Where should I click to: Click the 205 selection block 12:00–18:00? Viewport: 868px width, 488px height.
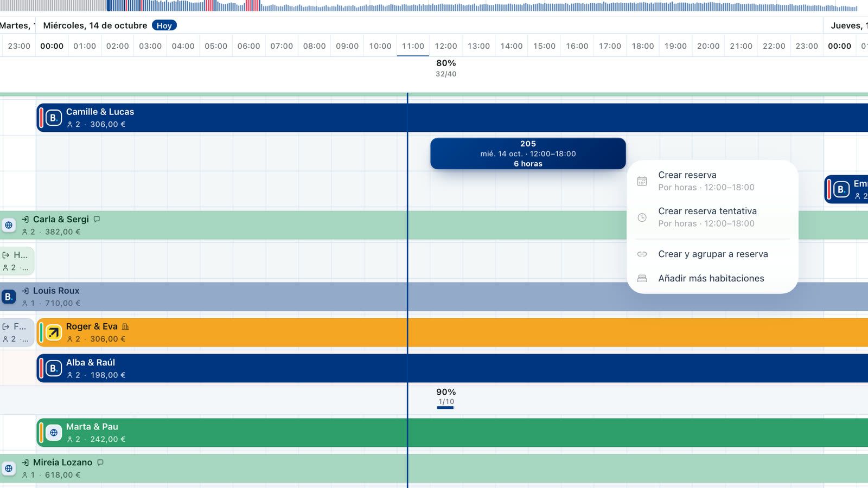coord(528,153)
